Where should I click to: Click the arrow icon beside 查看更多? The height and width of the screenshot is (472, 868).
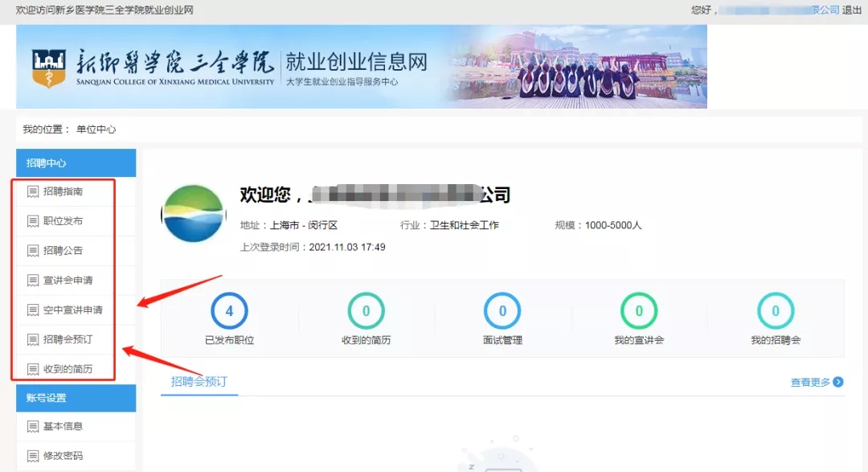pos(838,383)
